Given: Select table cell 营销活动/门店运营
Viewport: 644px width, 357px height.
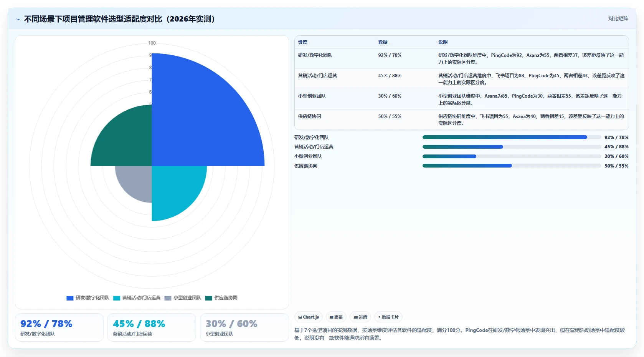Looking at the screenshot, I should point(317,76).
